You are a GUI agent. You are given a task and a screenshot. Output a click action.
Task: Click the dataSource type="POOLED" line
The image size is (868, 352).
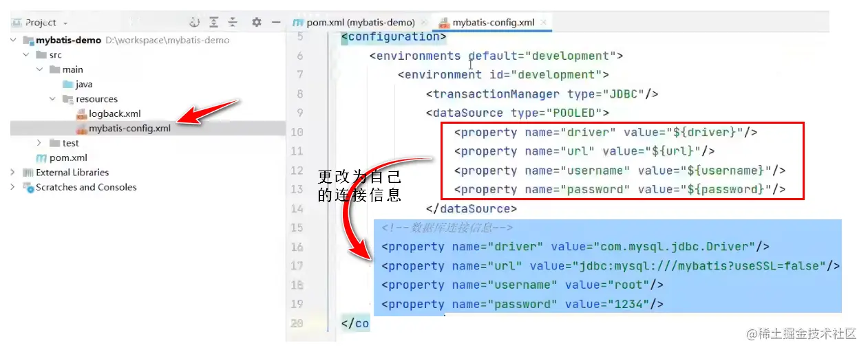click(518, 113)
